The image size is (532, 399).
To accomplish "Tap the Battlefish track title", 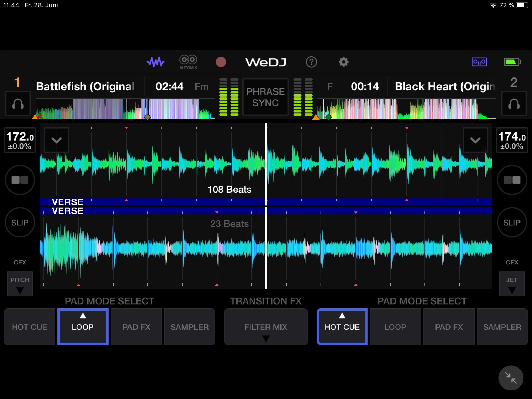I will pyautogui.click(x=86, y=87).
